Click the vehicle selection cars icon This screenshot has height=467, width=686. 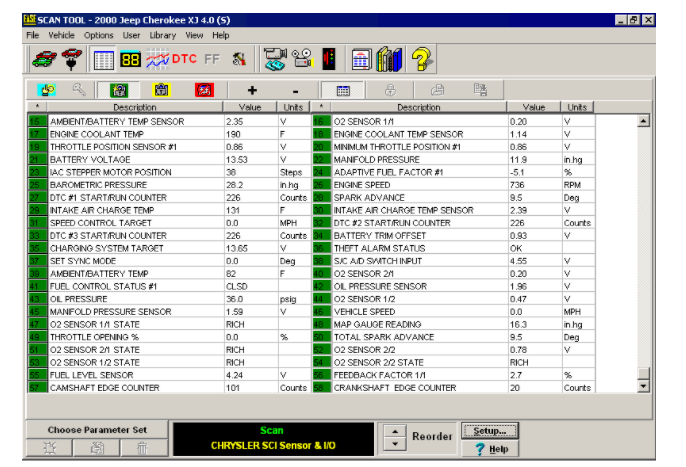coord(44,59)
